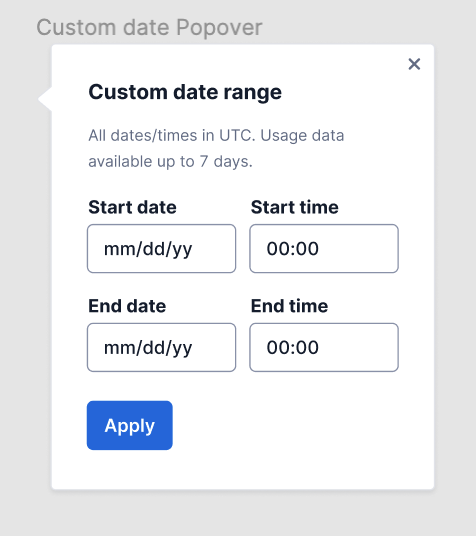Click the Start date label
Image resolution: width=476 pixels, height=536 pixels.
[132, 207]
